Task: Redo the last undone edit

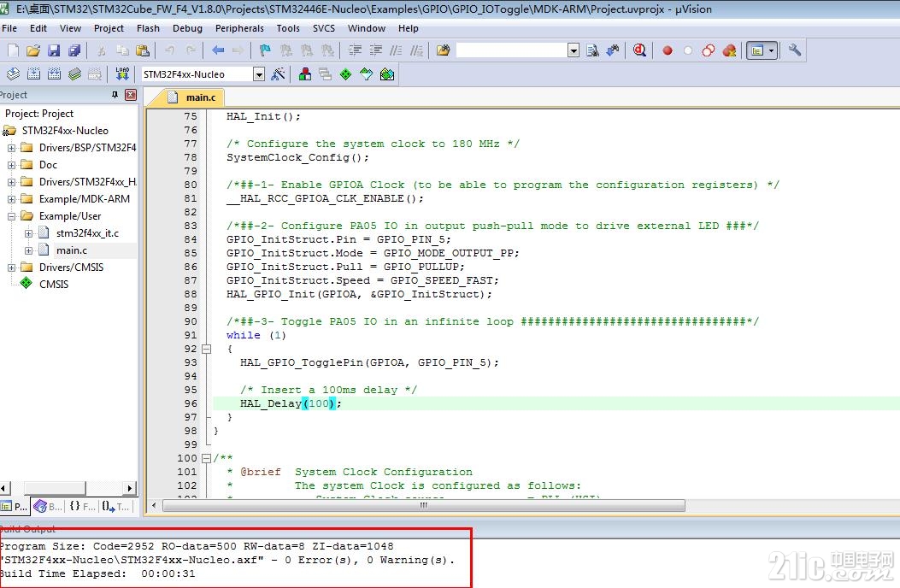Action: pyautogui.click(x=191, y=50)
